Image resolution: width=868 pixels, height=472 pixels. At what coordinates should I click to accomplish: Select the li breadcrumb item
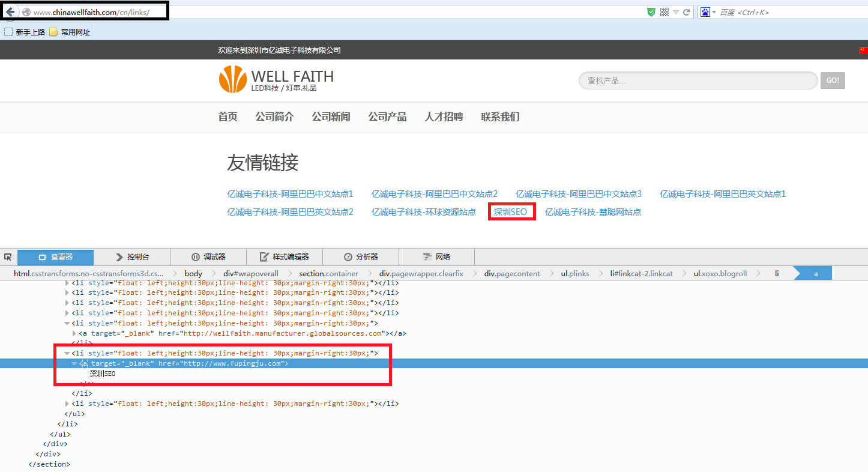777,273
